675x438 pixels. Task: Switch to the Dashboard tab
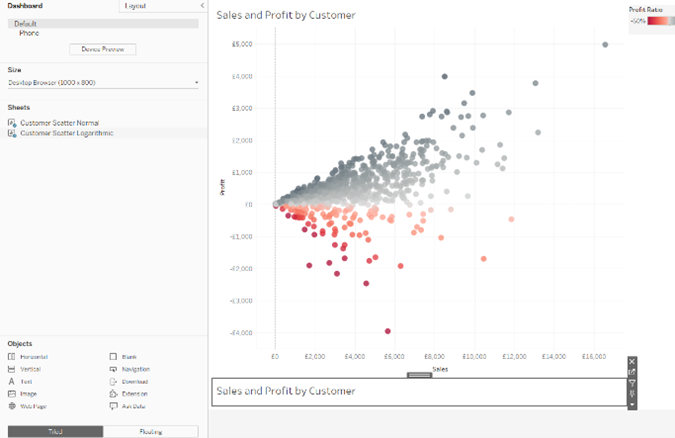[x=27, y=6]
